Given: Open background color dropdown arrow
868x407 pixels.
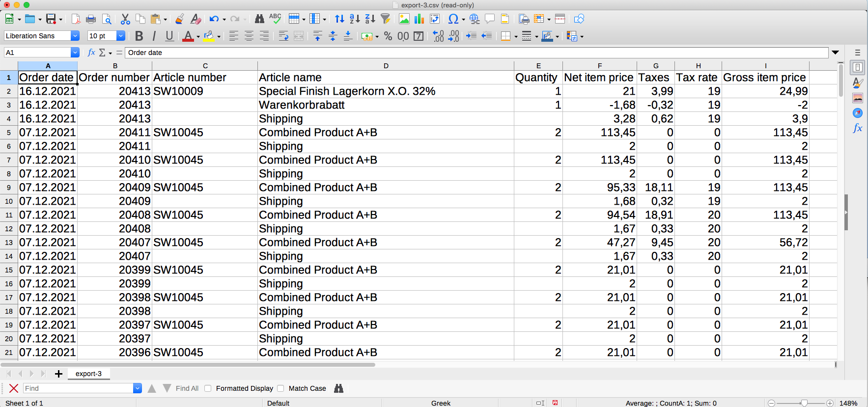Looking at the screenshot, I should 219,37.
